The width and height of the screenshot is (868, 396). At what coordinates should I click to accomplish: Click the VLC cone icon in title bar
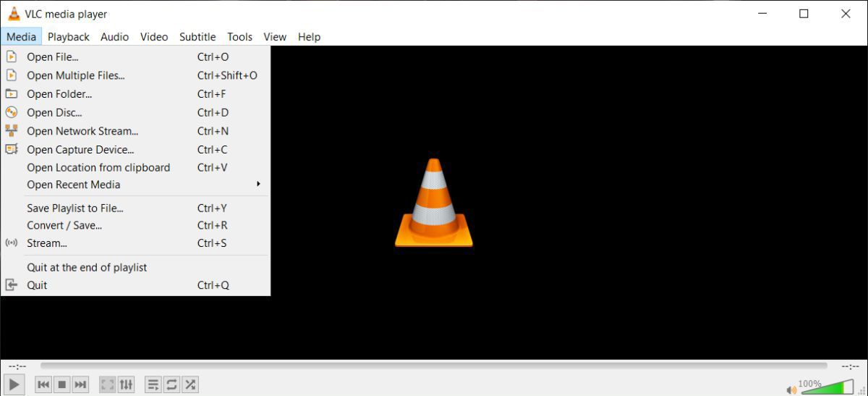[x=14, y=14]
